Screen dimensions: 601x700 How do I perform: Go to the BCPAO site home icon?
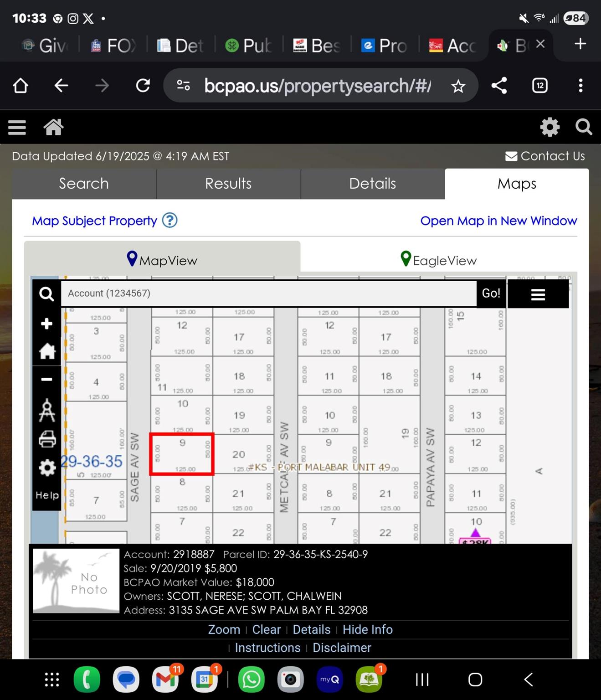[x=53, y=127]
